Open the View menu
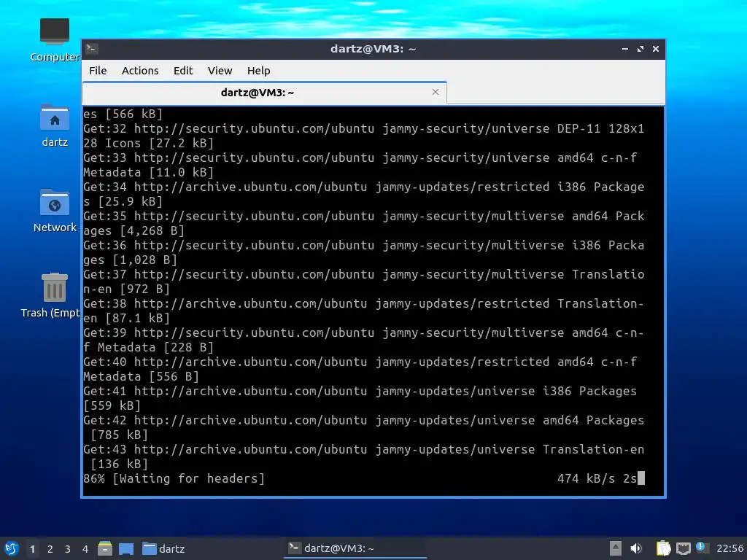Viewport: 747px width, 560px height. click(220, 71)
